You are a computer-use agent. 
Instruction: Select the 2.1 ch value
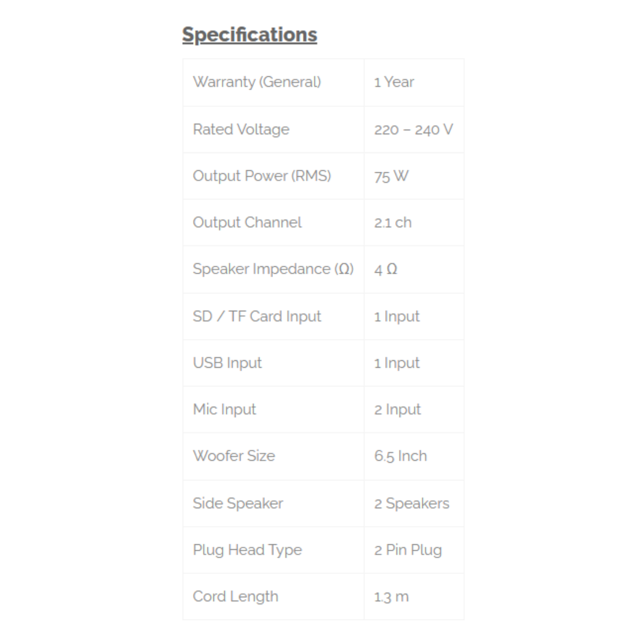(393, 223)
